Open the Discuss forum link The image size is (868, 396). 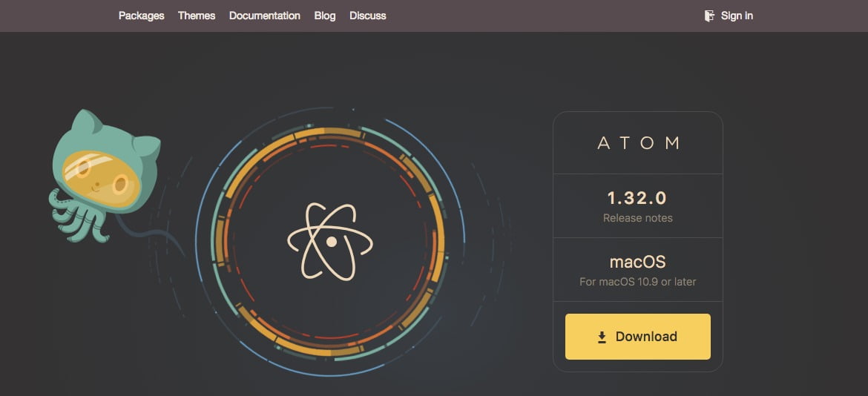pyautogui.click(x=367, y=16)
